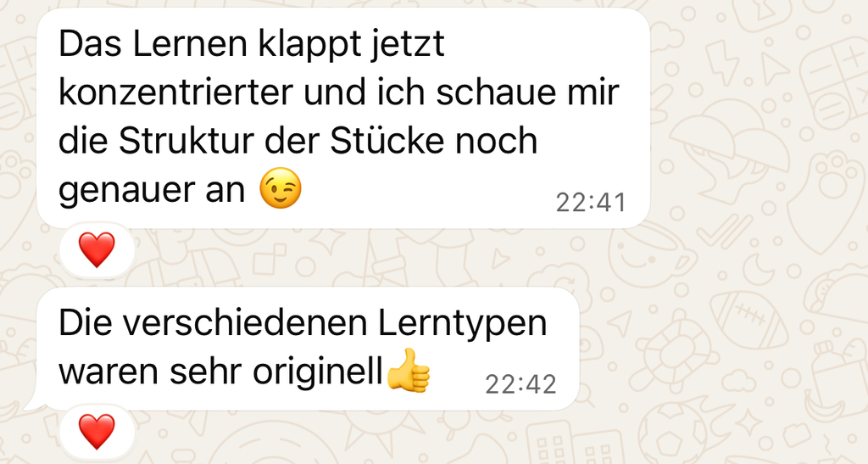The image size is (868, 464).
Task: Open the heart reaction below the 22:42 message
Action: pyautogui.click(x=97, y=432)
